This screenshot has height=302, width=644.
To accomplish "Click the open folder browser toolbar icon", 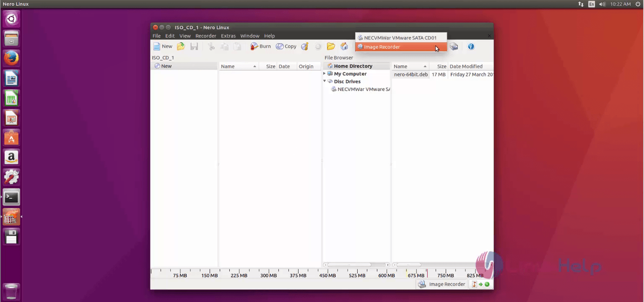I will [x=331, y=47].
